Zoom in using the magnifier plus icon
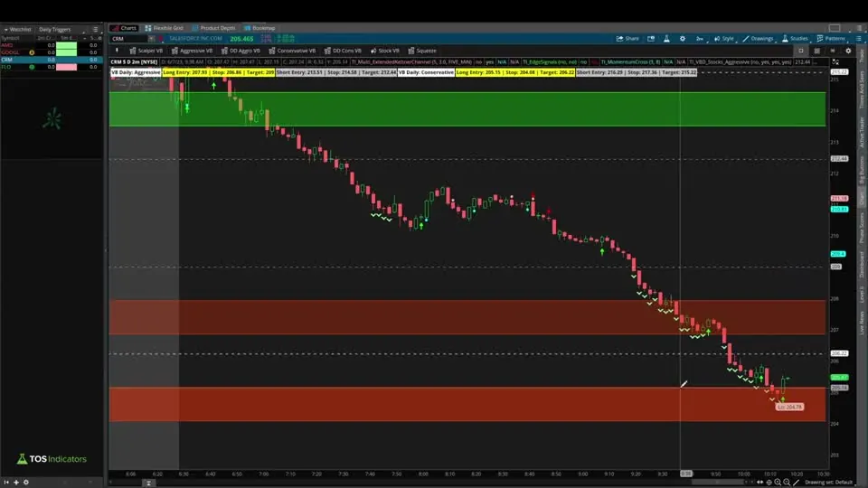The height and width of the screenshot is (488, 868). point(778,483)
